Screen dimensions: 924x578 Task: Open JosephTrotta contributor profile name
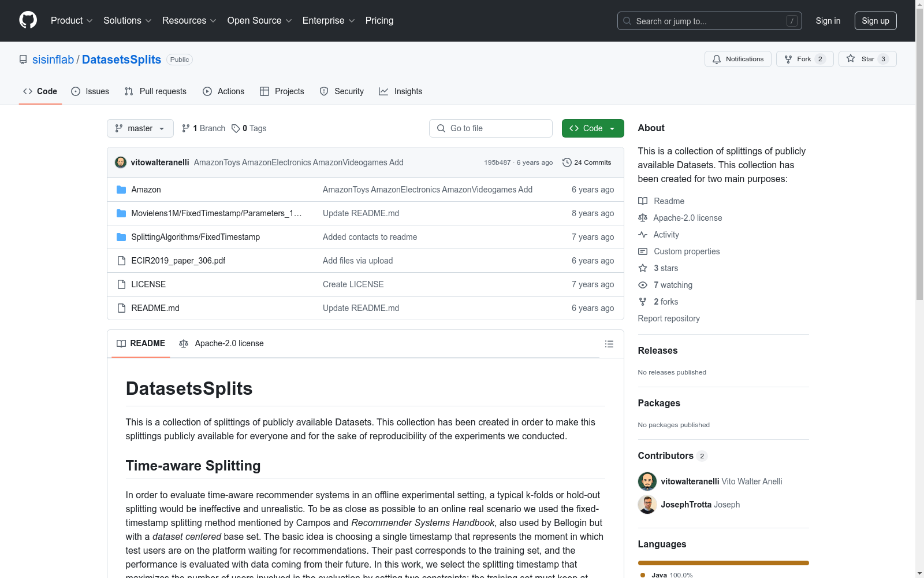[686, 505]
